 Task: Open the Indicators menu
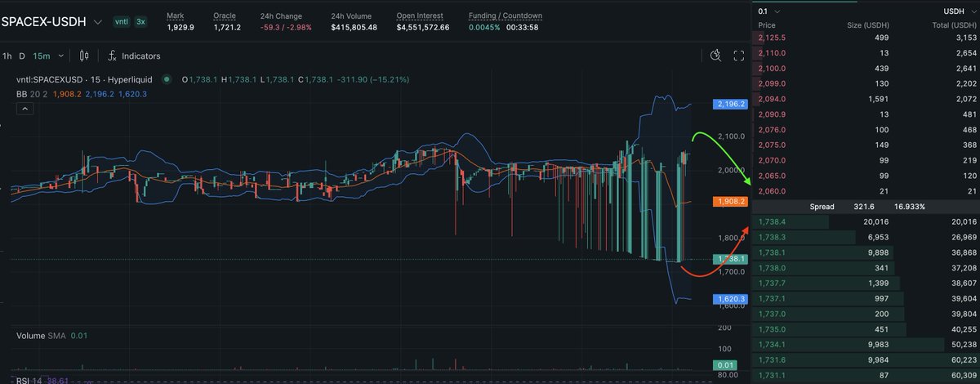coord(140,56)
